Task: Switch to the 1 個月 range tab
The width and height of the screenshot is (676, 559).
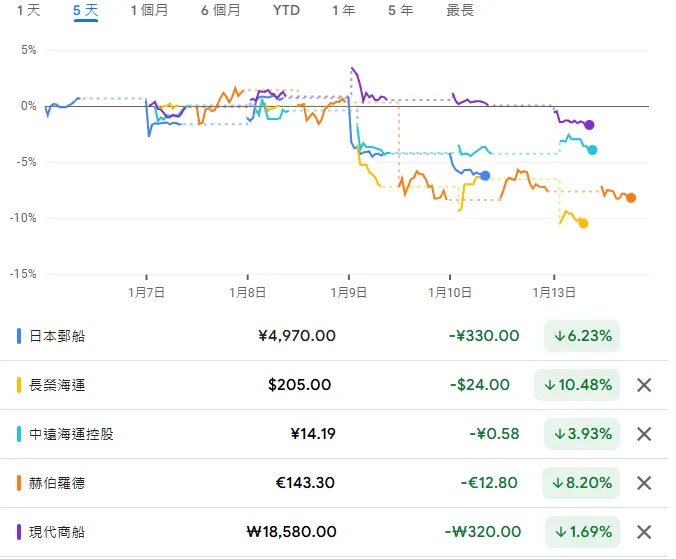Action: [149, 10]
